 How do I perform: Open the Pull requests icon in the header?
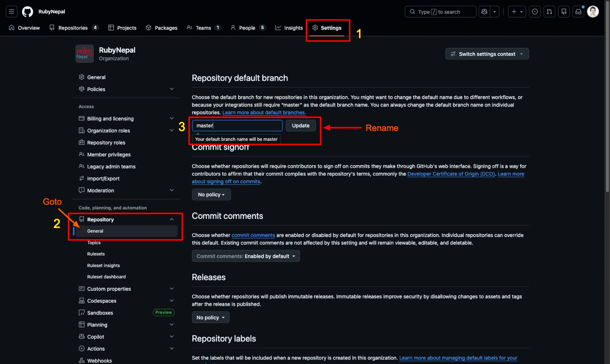click(549, 12)
